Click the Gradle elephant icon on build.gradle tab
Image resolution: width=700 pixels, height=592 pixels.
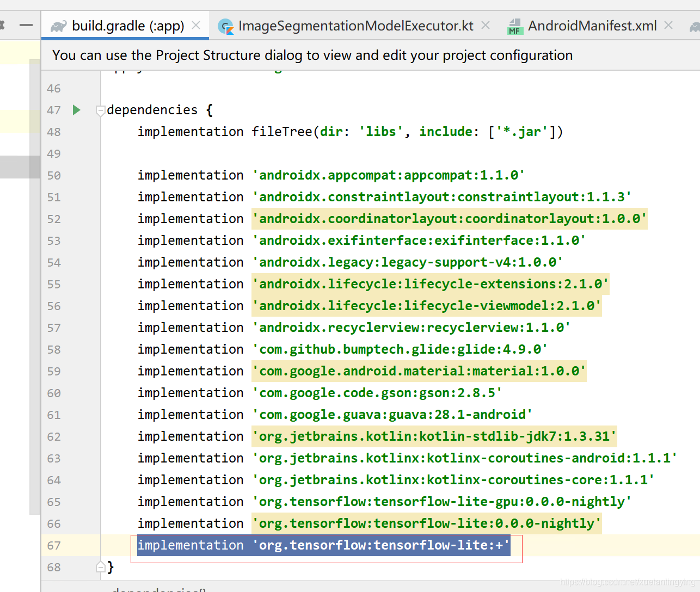click(58, 26)
